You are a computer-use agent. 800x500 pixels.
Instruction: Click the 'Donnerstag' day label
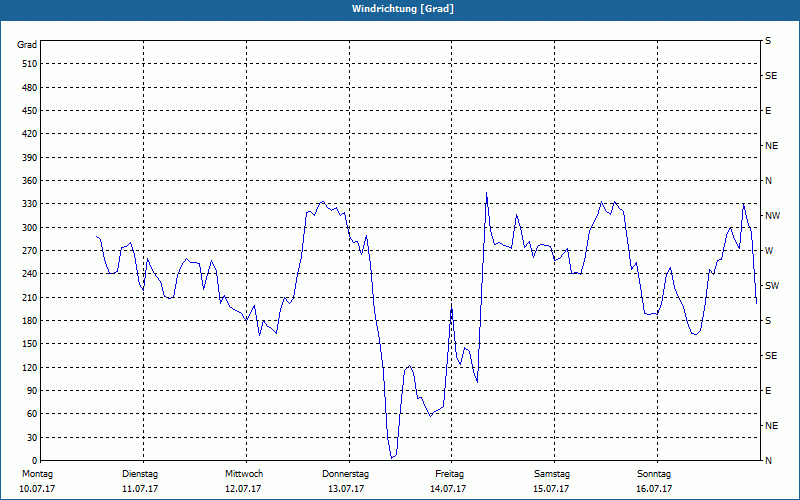[x=345, y=474]
